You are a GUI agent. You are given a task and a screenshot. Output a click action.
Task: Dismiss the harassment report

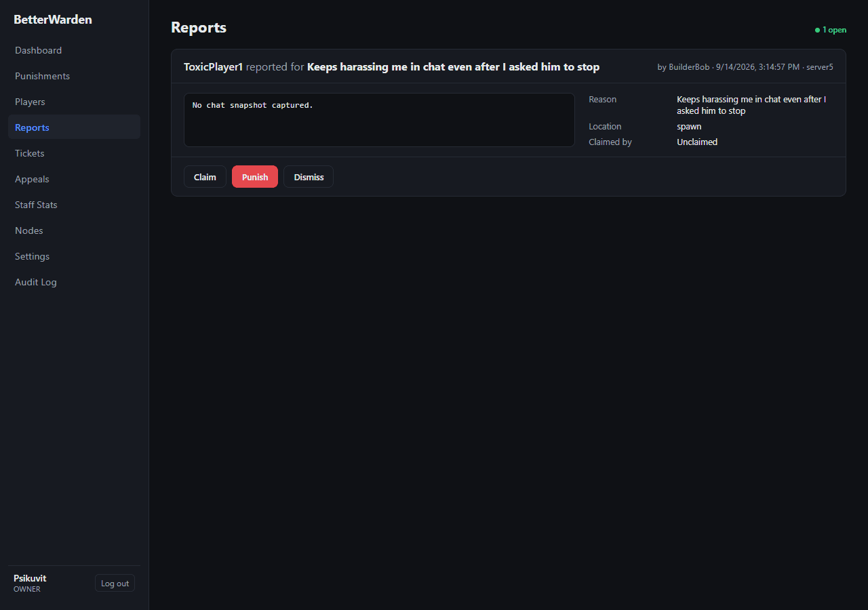[309, 177]
